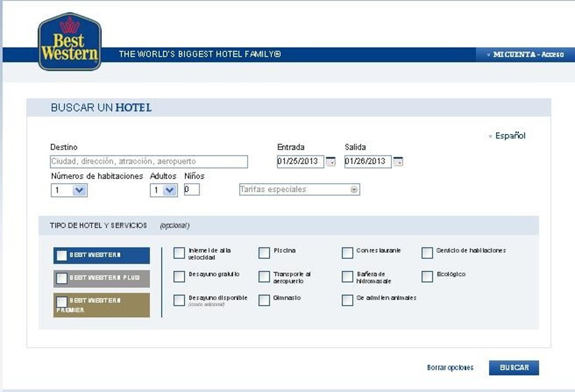Check Se admiten animales option
The image size is (575, 392).
(x=347, y=300)
